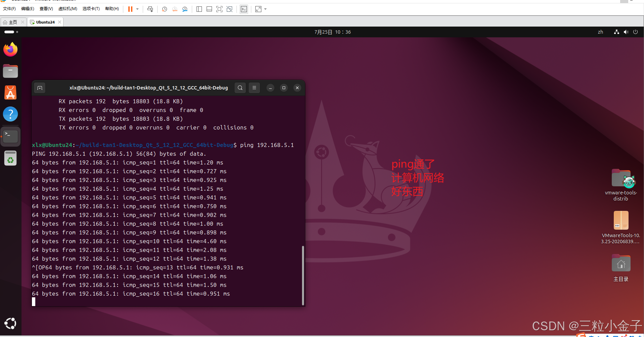
Task: Open the Files manager in dock
Action: tap(10, 71)
